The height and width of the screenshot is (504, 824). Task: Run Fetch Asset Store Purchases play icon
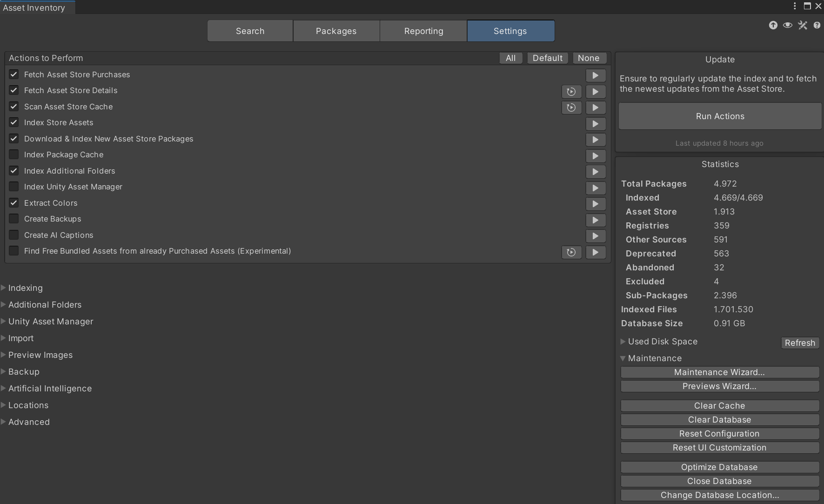595,75
